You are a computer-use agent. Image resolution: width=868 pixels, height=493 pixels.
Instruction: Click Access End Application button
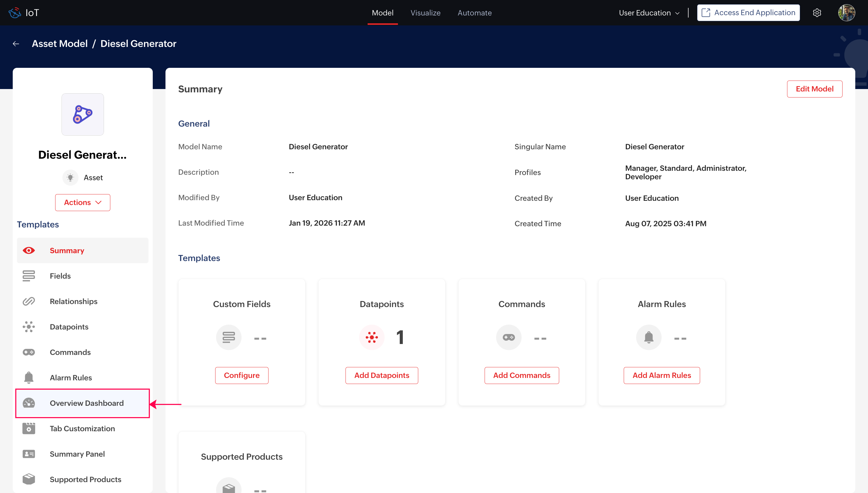tap(748, 13)
